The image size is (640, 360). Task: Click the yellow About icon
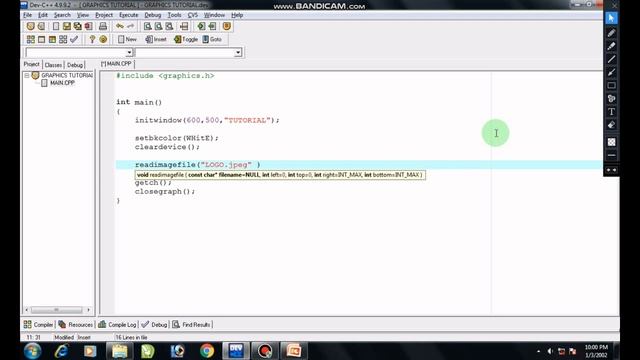103,40
